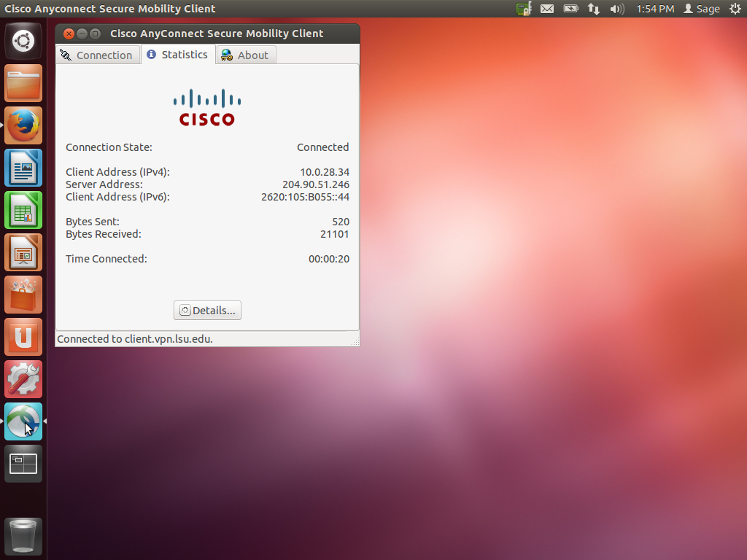Screen dimensions: 747x560
Task: Open the network indicator menu
Action: click(x=594, y=9)
